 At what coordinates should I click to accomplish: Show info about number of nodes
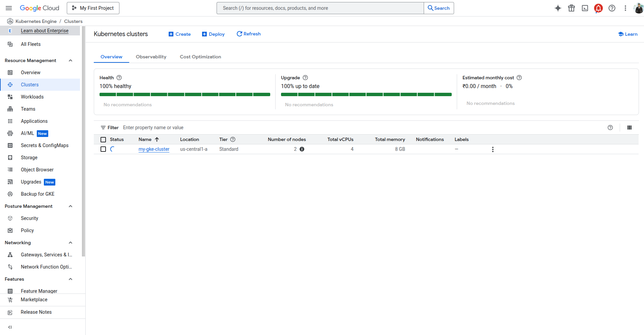[302, 149]
